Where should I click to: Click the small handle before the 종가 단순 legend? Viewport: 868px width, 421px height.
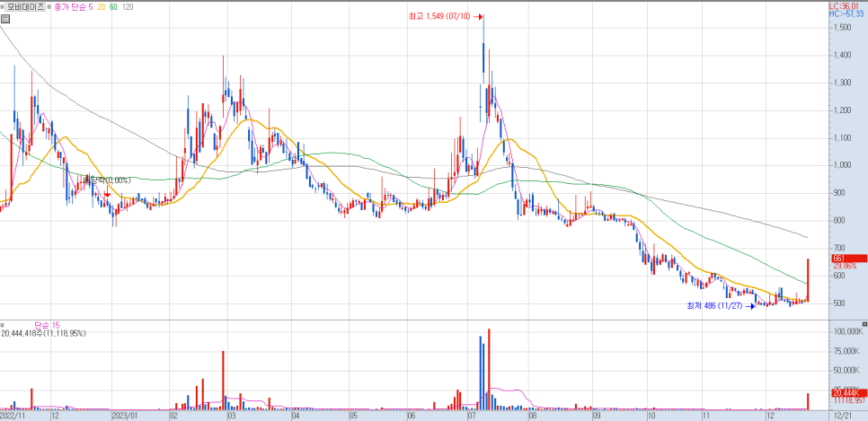pyautogui.click(x=51, y=7)
